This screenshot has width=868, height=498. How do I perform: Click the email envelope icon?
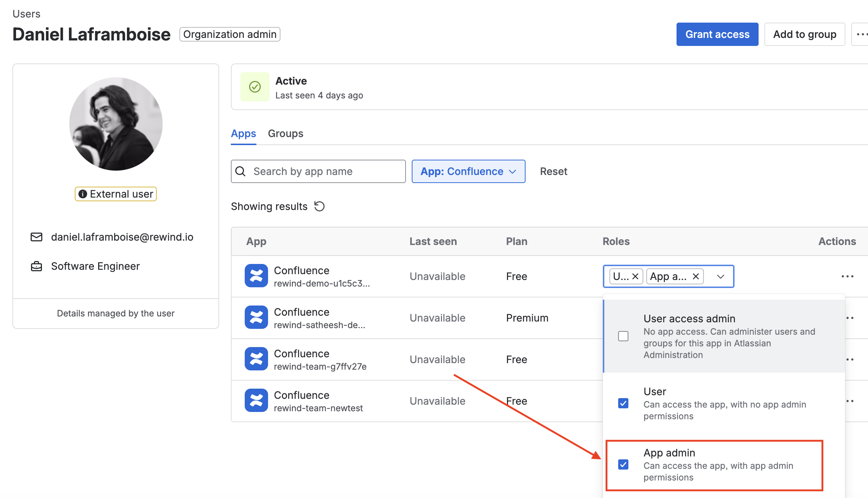36,237
